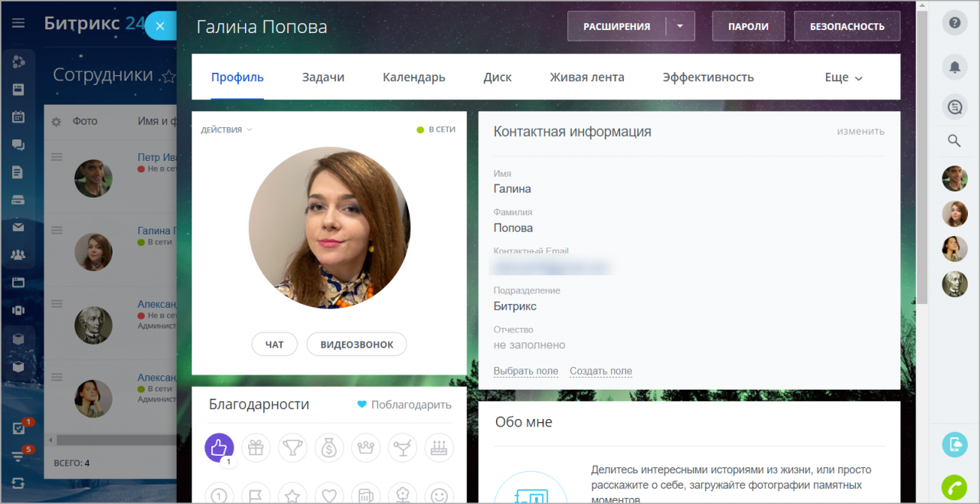Click Galina's avatar in the right panel
Image resolution: width=980 pixels, height=504 pixels.
tap(955, 214)
